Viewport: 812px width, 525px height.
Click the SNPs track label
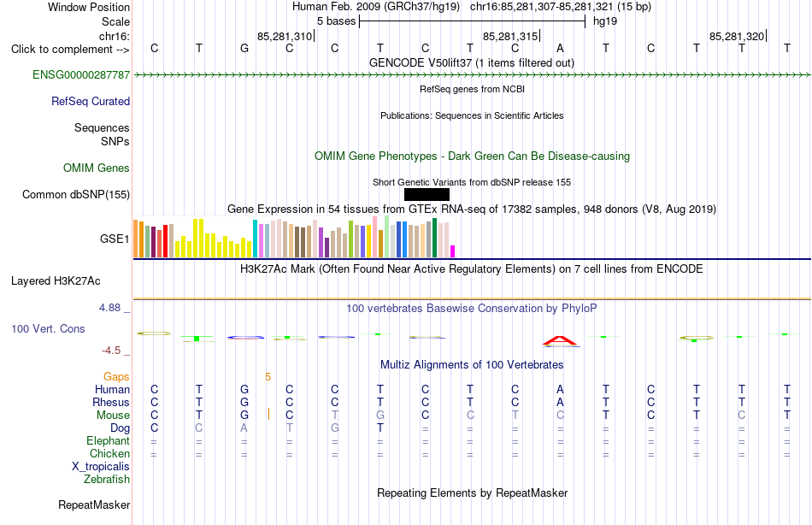click(115, 141)
